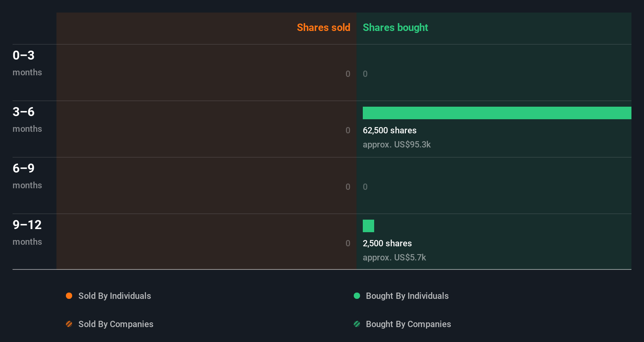Click the long green 3–6 months bar

click(x=497, y=113)
